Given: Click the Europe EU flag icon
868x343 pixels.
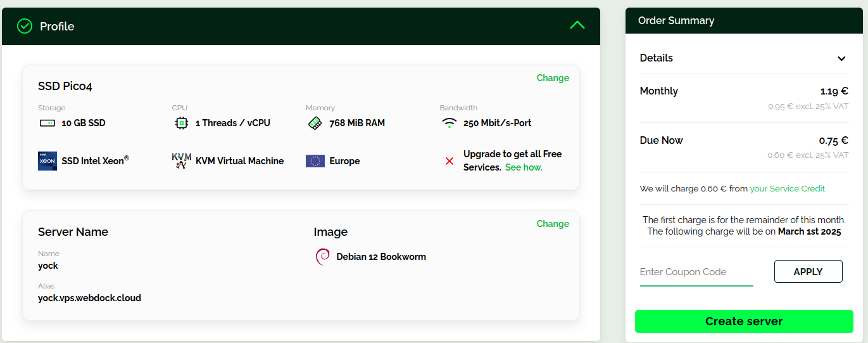Looking at the screenshot, I should click(315, 161).
